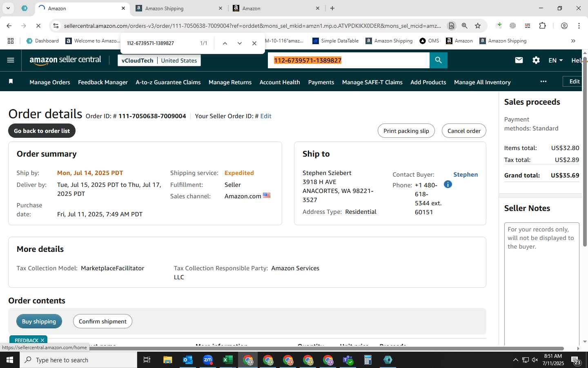This screenshot has height=368, width=588.
Task: Switch to the third Amazon browser tab
Action: 277,8
